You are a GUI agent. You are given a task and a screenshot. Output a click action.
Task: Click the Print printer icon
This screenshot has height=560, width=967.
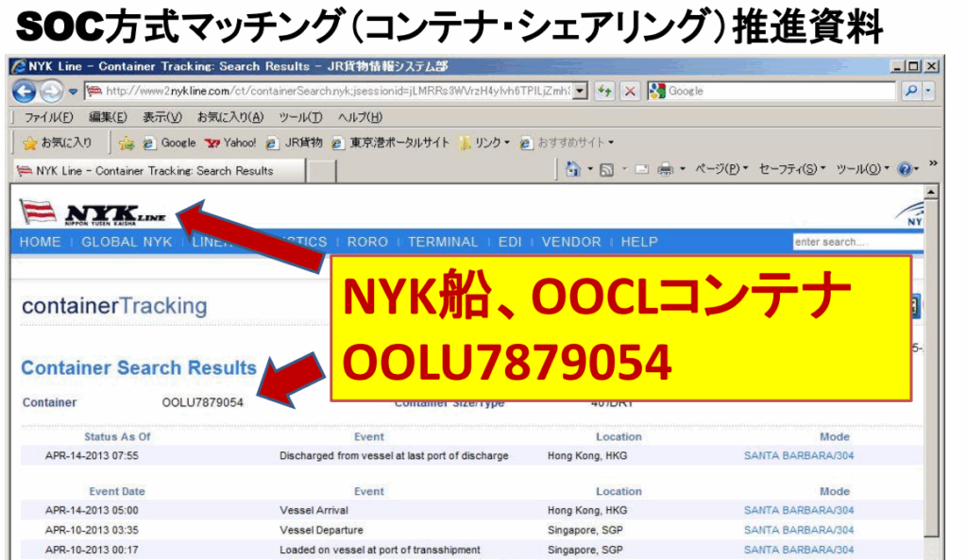[x=665, y=170]
